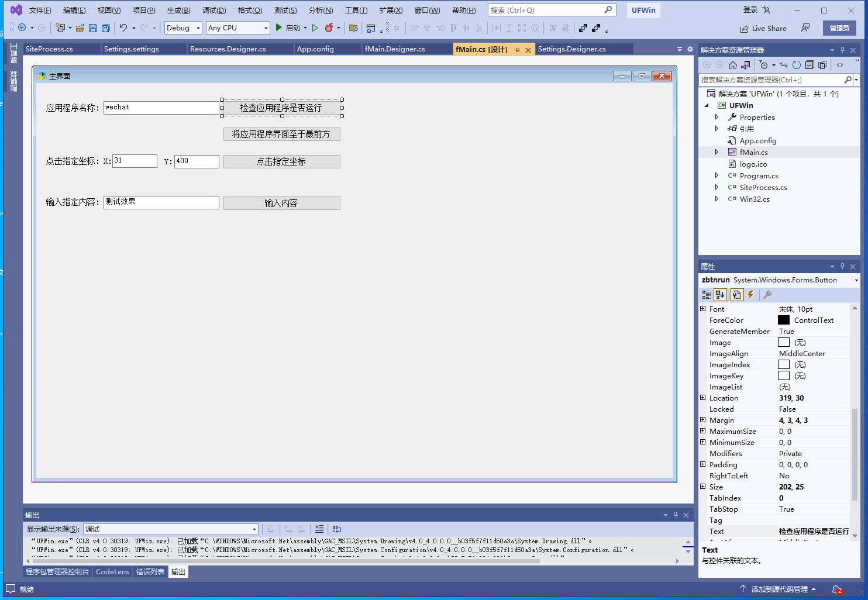Click the Send to Back toolbar icon

click(596, 27)
